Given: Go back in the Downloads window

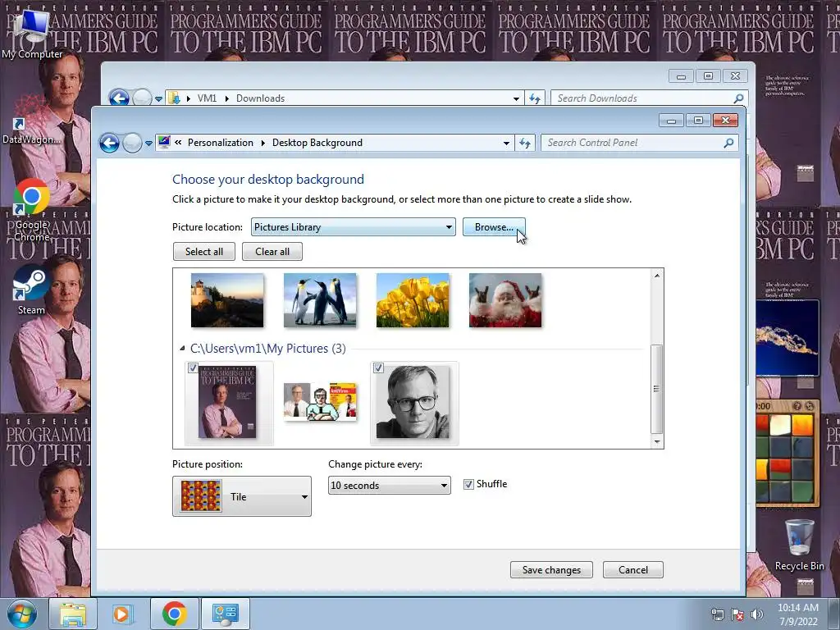Looking at the screenshot, I should click(x=119, y=98).
